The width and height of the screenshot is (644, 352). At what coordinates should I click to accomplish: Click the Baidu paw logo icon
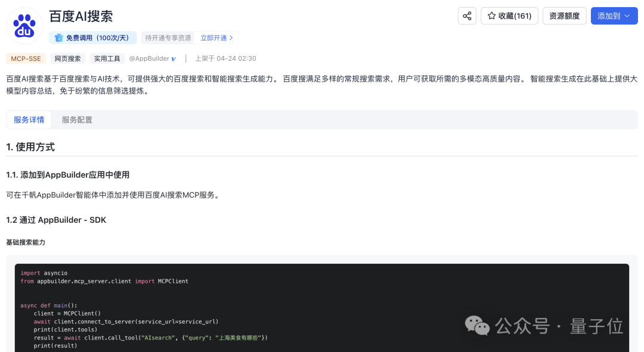24,26
